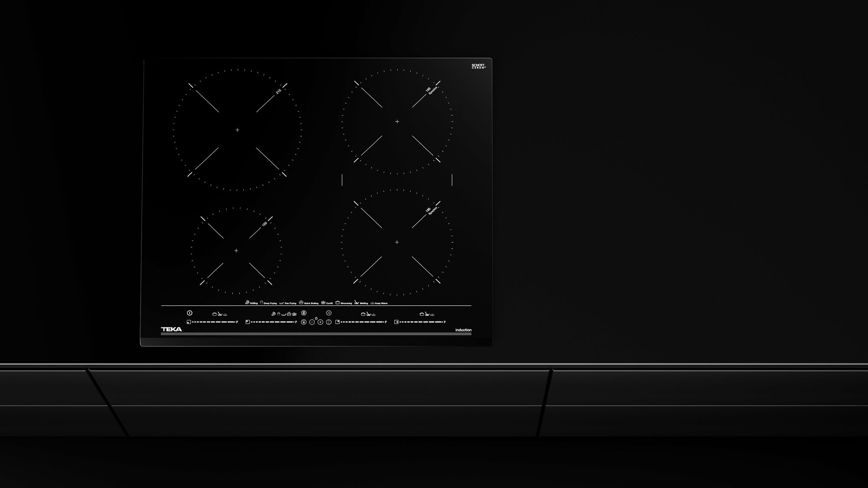Tap the P power boost on last slider

click(445, 322)
